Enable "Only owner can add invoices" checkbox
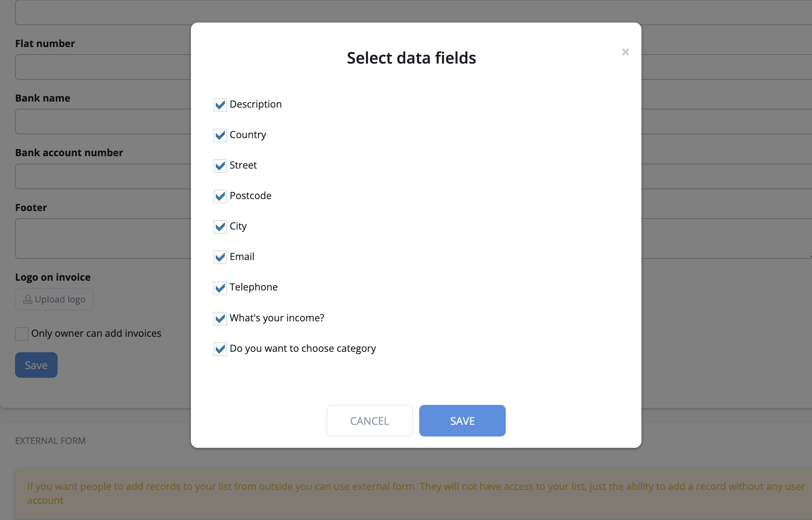Viewport: 812px width, 520px height. pos(22,334)
